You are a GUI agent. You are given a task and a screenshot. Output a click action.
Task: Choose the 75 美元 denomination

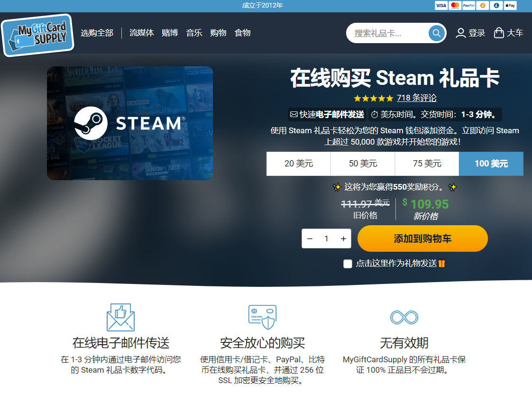click(x=427, y=164)
